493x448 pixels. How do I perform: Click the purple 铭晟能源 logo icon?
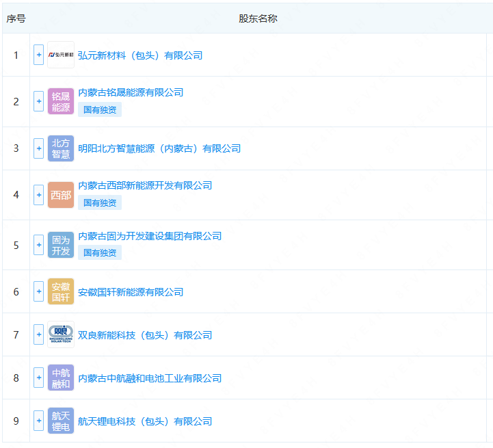pos(60,102)
